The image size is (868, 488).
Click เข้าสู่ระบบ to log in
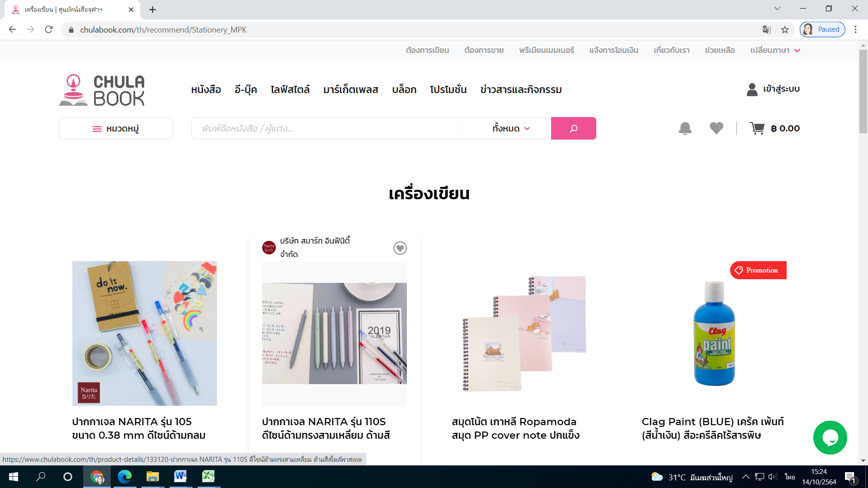[781, 89]
